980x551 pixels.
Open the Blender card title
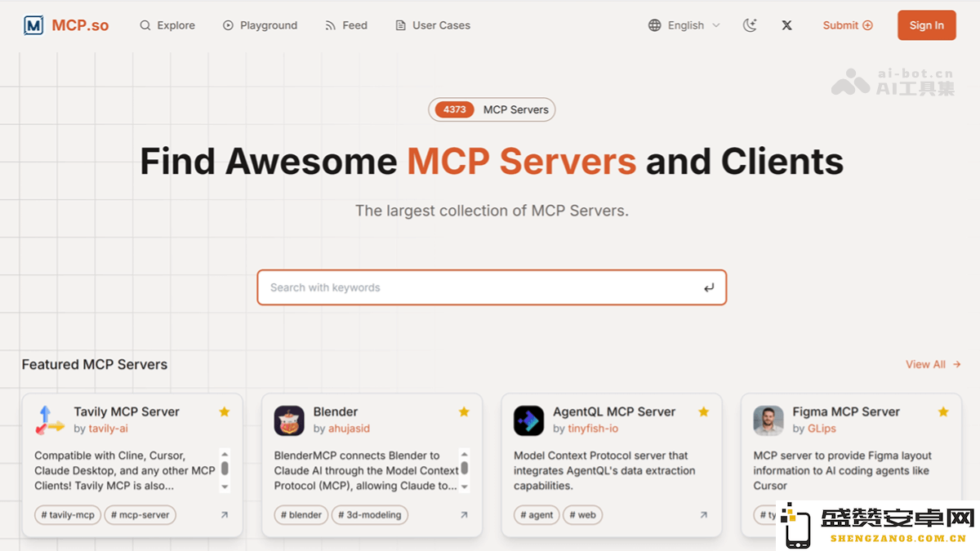(336, 412)
